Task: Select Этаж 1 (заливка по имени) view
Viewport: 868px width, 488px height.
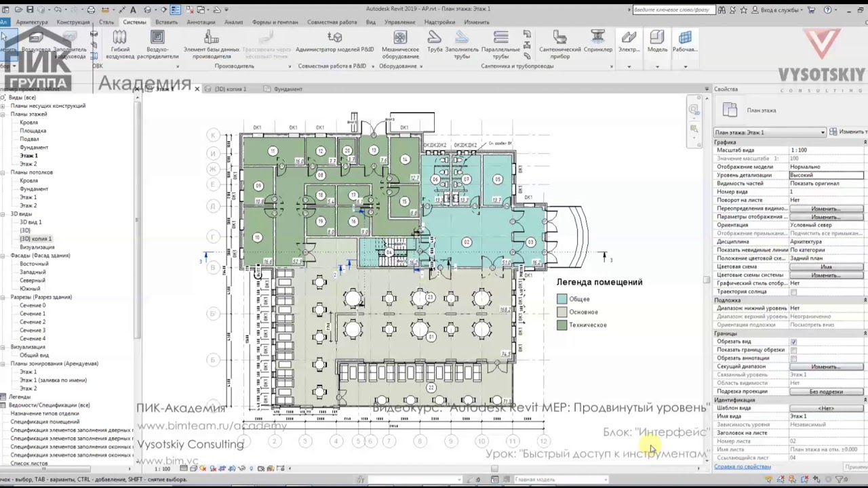Action: click(x=53, y=380)
